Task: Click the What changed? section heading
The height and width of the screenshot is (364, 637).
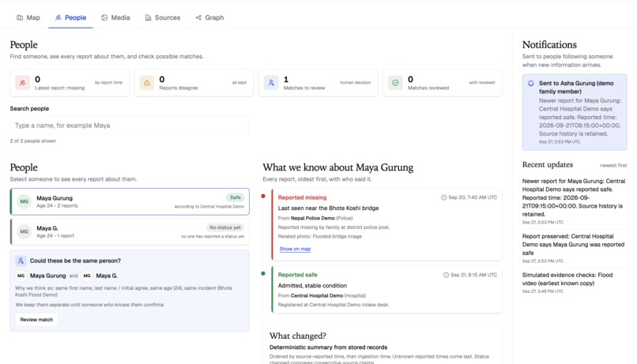Action: [298, 336]
